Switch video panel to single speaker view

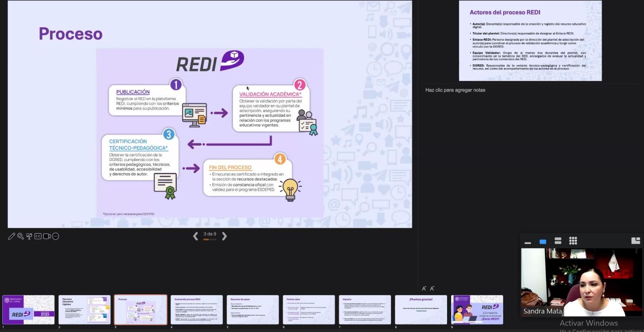543,241
